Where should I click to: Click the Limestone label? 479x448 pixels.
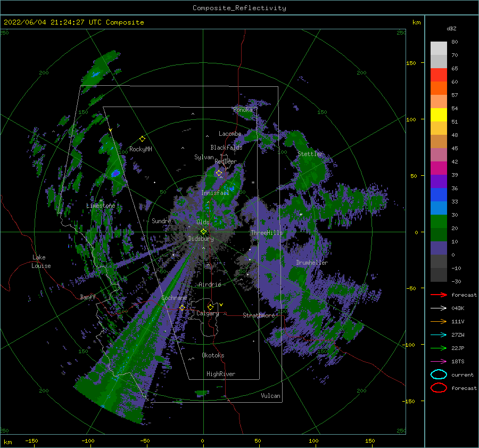(101, 206)
